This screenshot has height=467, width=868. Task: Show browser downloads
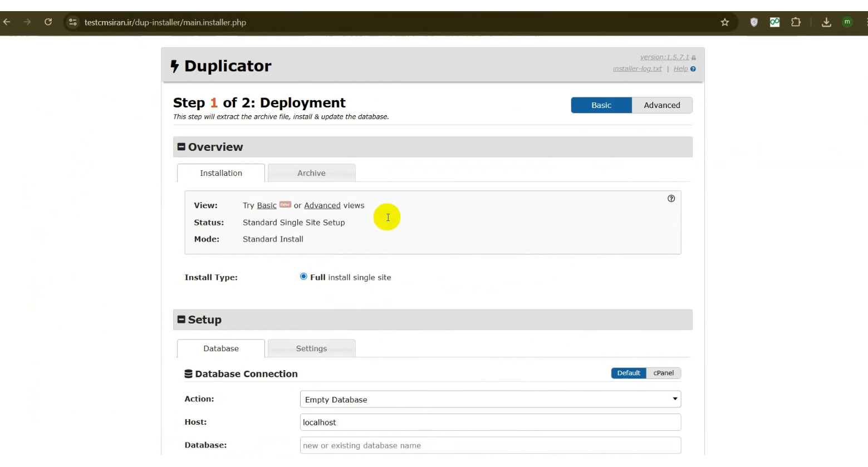pos(827,22)
